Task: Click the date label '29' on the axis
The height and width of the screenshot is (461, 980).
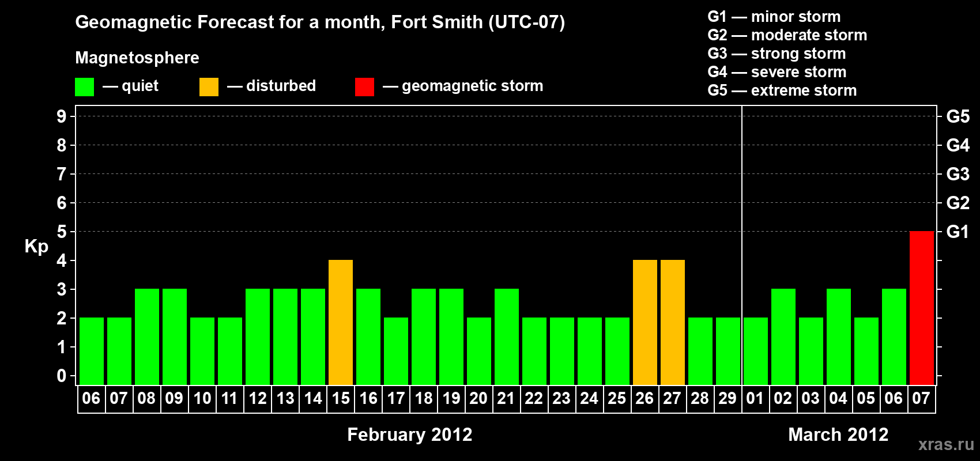Action: (x=728, y=399)
